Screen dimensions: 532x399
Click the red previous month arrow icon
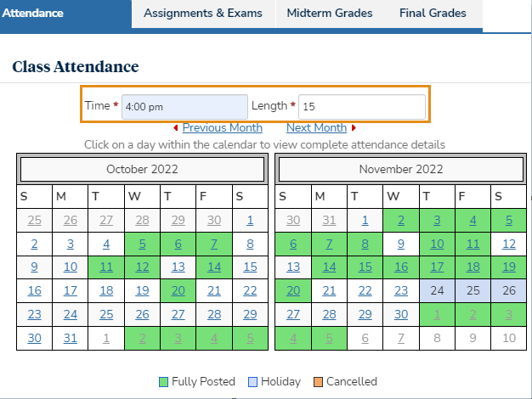(x=176, y=128)
